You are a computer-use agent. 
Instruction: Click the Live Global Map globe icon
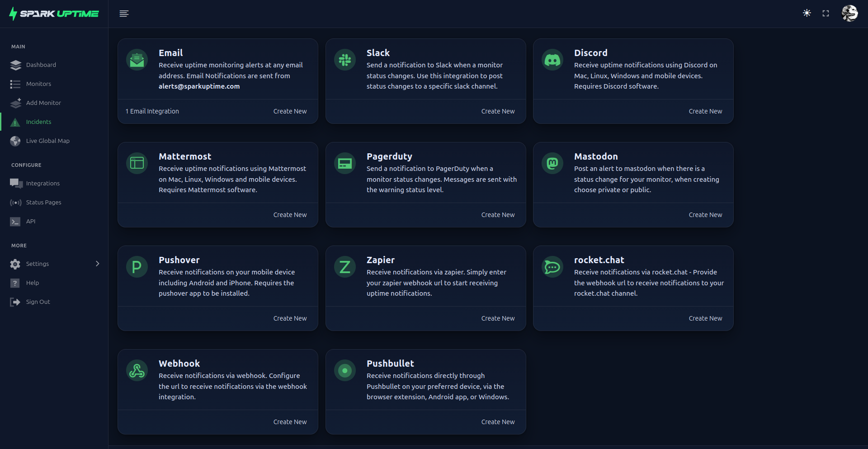15,141
